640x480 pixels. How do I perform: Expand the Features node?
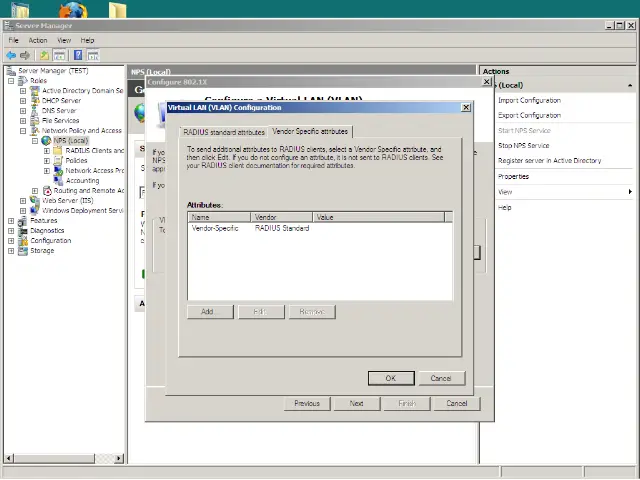point(11,221)
